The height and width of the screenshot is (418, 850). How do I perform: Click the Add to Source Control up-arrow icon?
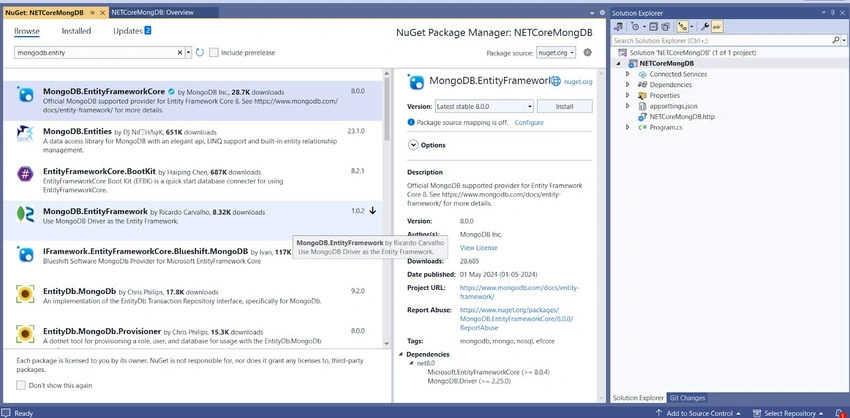coord(659,413)
